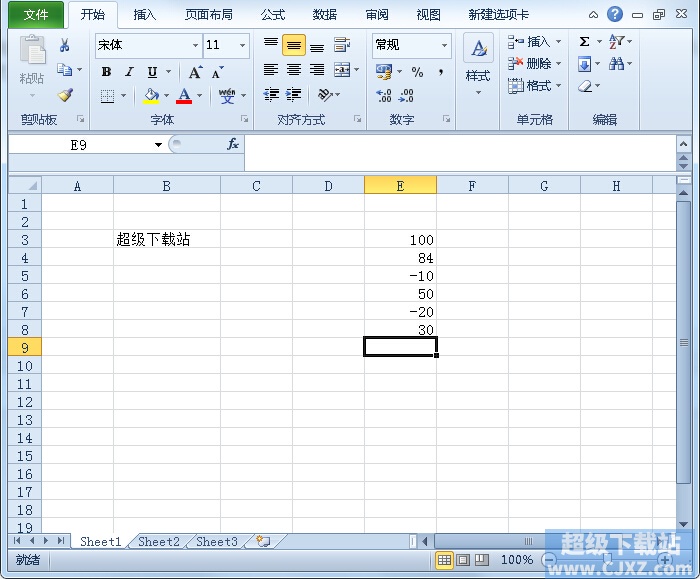This screenshot has width=700, height=579.
Task: Align text right
Action: pos(317,70)
